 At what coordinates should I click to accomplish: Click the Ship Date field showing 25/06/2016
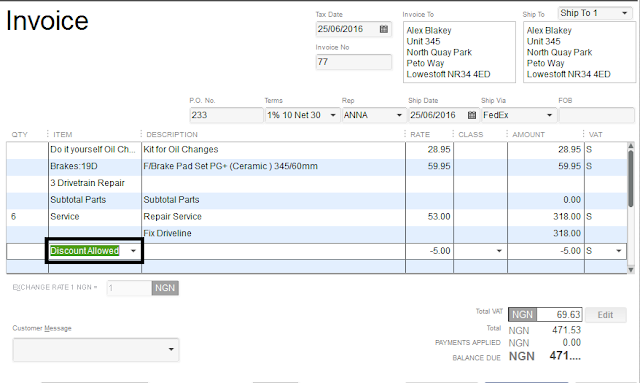coord(443,115)
